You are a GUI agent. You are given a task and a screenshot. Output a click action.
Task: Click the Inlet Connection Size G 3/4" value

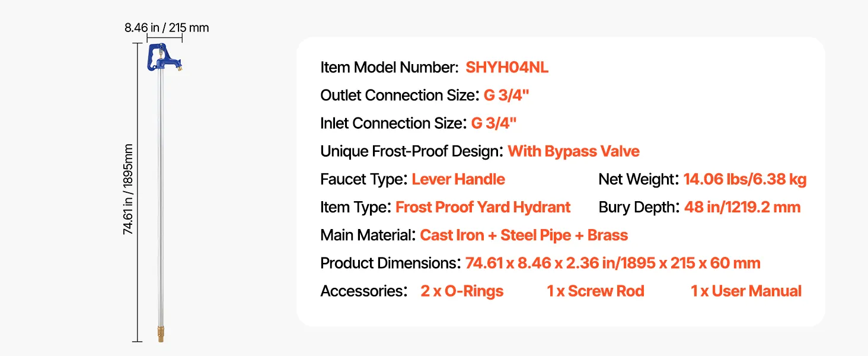coord(494,123)
